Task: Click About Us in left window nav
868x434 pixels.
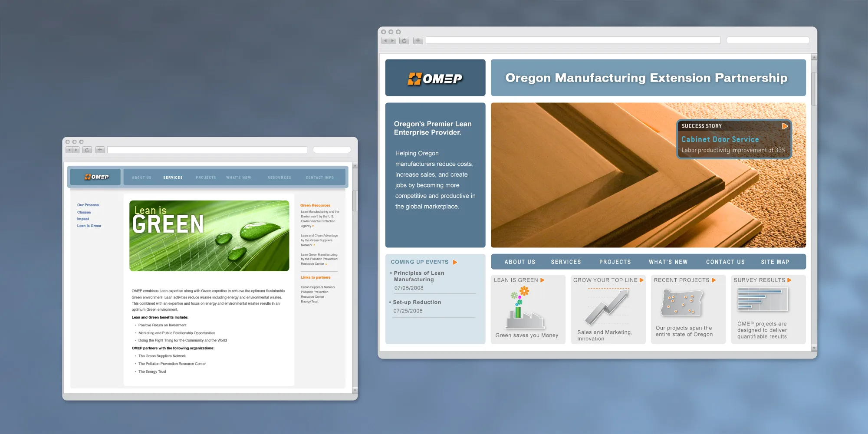Action: coord(141,178)
